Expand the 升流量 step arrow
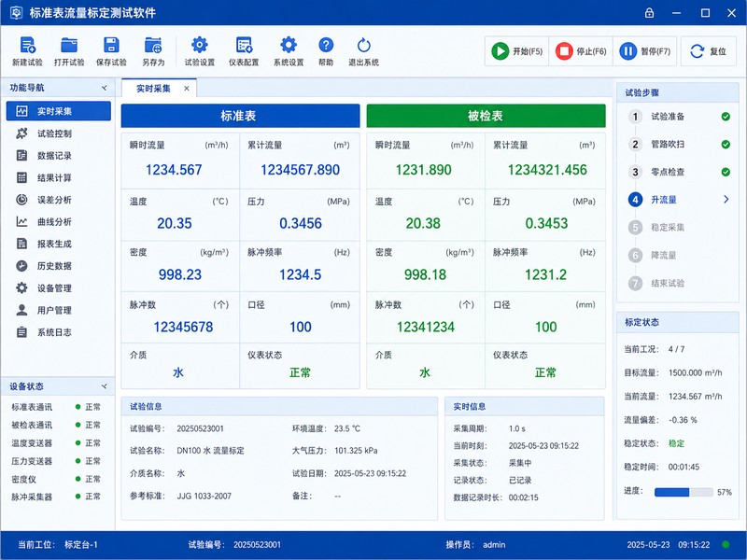The width and height of the screenshot is (747, 560). [x=726, y=200]
